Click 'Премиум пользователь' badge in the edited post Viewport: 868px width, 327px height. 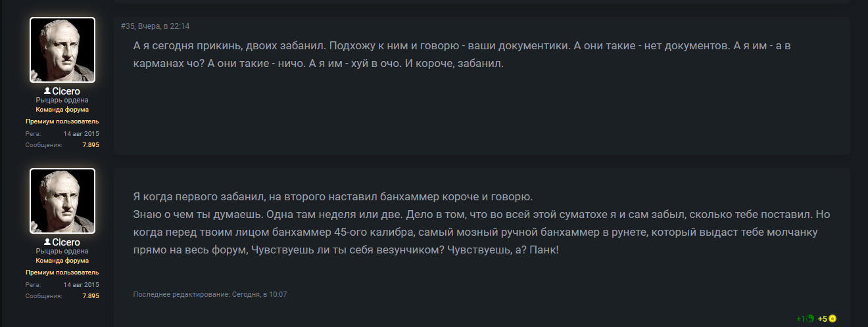point(62,272)
